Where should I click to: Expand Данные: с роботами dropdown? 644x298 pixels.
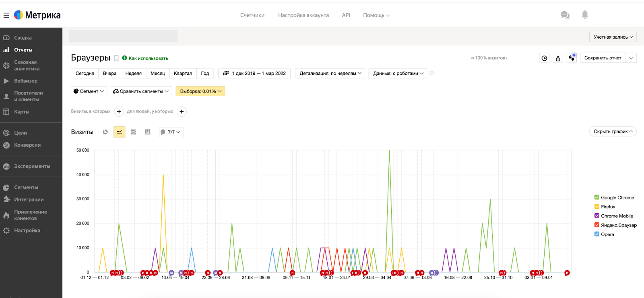click(398, 73)
